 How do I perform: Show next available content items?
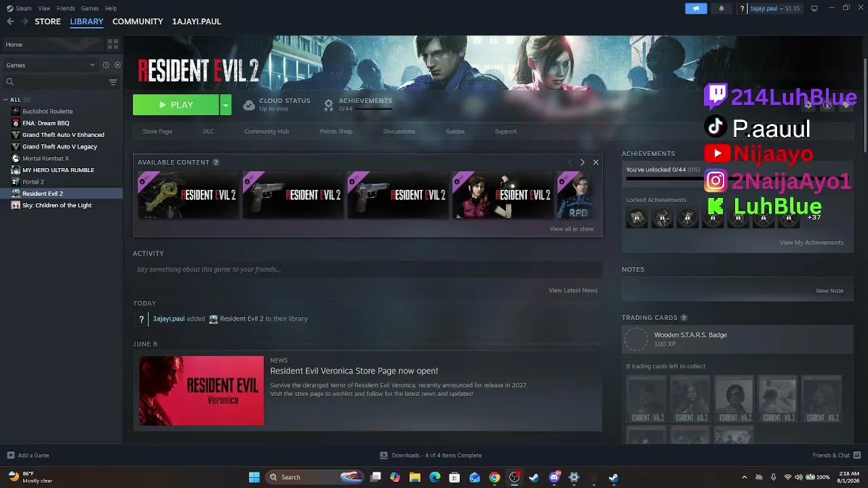tap(582, 163)
